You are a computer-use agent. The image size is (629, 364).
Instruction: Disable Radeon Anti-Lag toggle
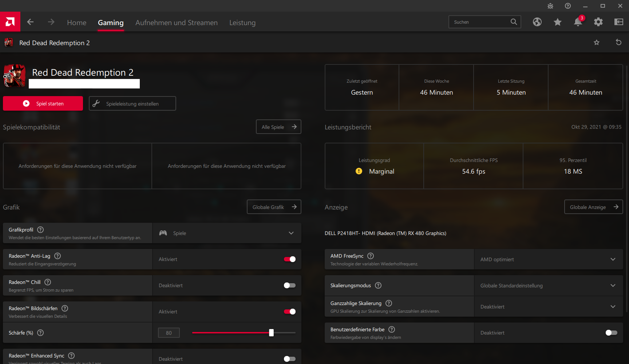click(x=290, y=259)
